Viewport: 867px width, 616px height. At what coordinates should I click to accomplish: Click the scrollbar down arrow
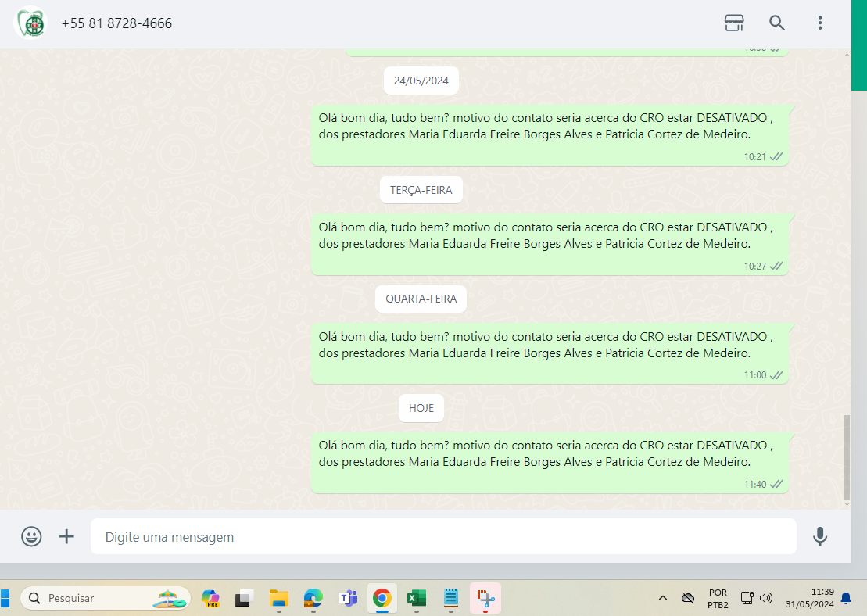point(847,504)
